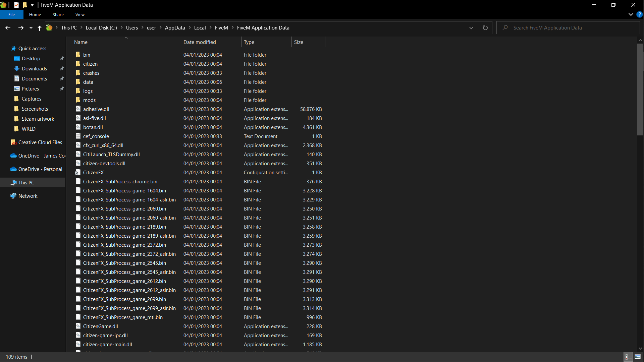The height and width of the screenshot is (362, 644).
Task: Select Network in the navigation pane
Action: point(28,196)
